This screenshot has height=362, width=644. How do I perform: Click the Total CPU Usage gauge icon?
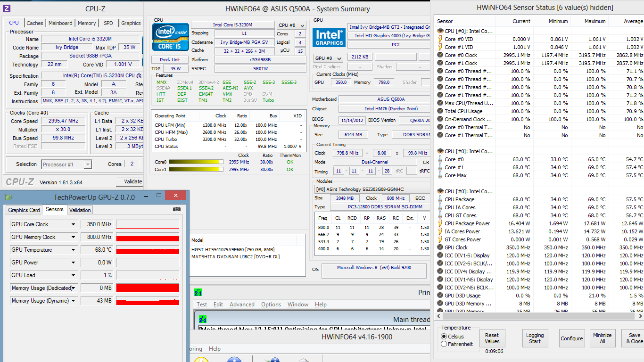[440, 111]
